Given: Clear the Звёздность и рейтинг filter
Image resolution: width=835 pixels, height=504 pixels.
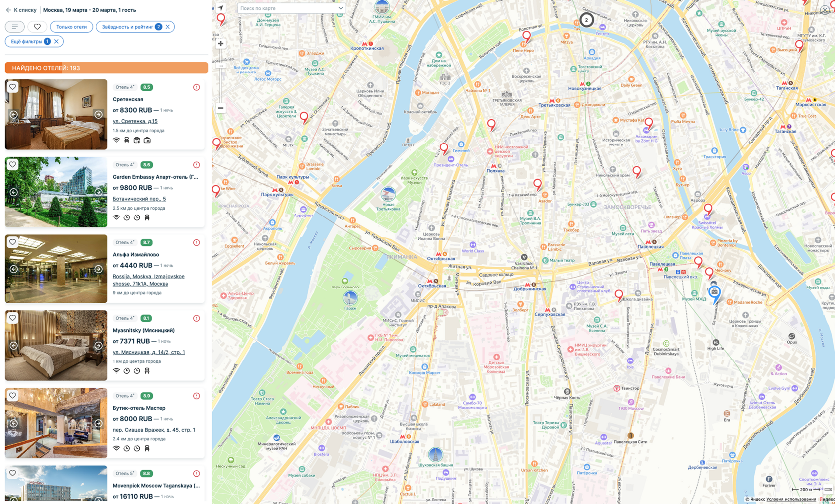Looking at the screenshot, I should [x=168, y=27].
